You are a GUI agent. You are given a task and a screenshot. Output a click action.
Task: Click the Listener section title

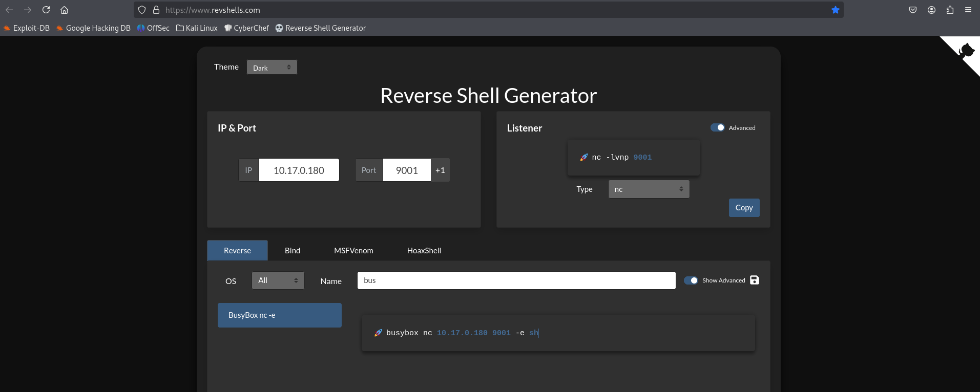tap(525, 128)
